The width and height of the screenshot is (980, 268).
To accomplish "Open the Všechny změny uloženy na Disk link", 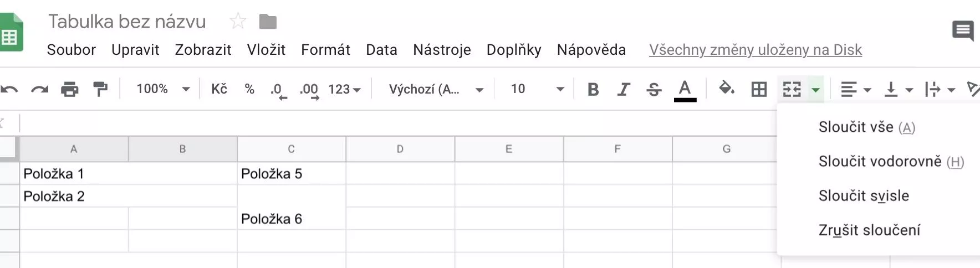I will point(755,50).
